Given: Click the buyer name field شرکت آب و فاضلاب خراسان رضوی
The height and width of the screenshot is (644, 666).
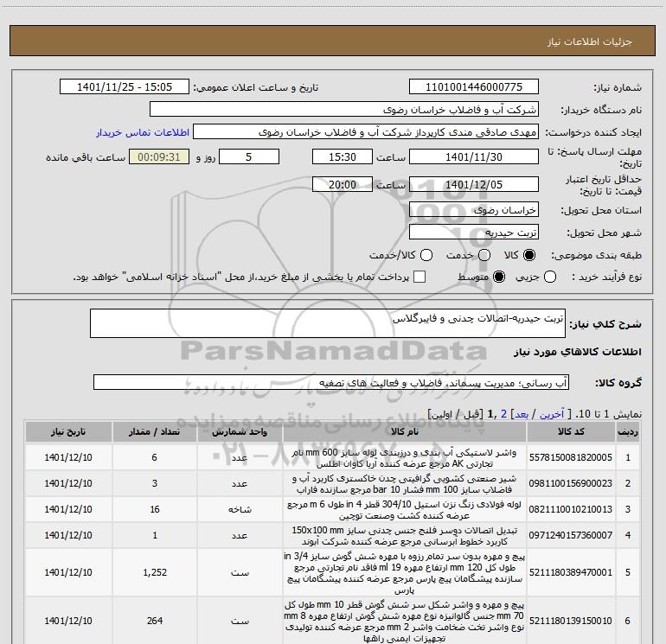Looking at the screenshot, I should [344, 110].
